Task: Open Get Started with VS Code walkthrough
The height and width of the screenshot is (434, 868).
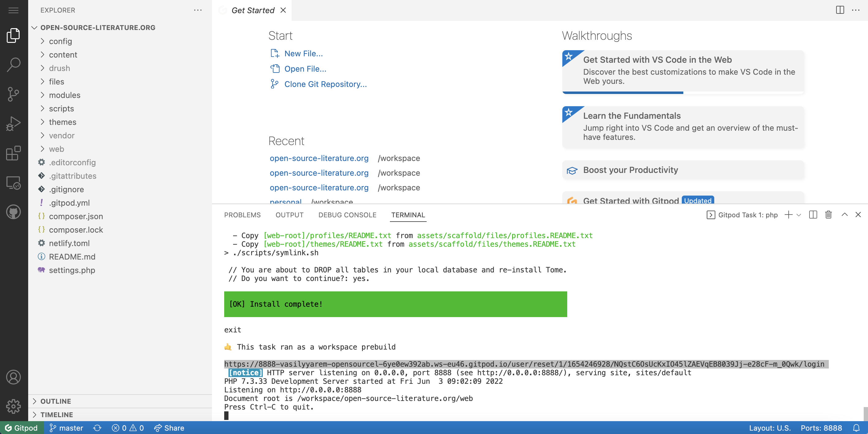Action: point(683,72)
